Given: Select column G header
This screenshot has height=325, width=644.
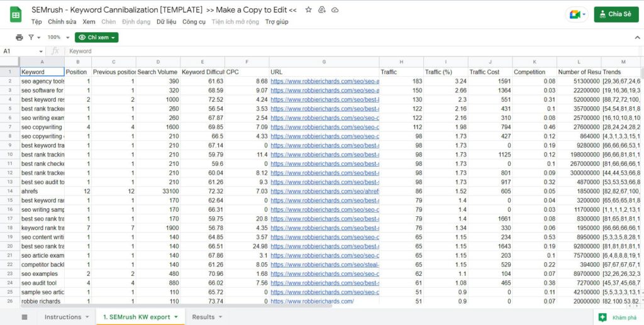Looking at the screenshot, I should point(324,62).
